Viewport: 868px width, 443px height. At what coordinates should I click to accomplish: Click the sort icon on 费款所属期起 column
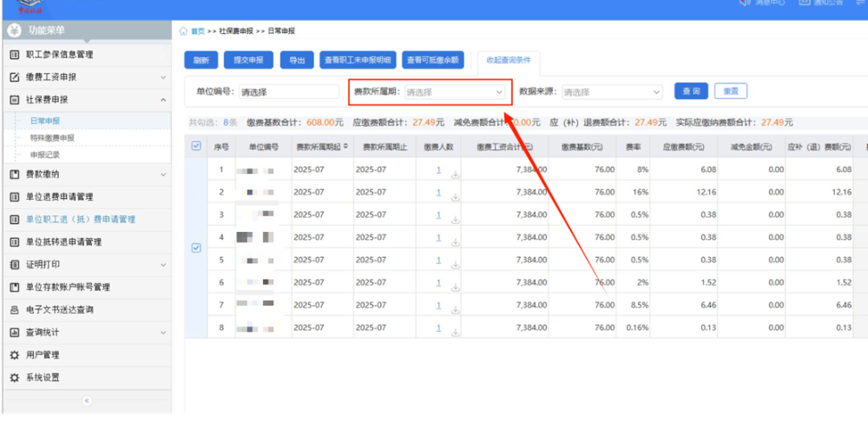pos(345,147)
